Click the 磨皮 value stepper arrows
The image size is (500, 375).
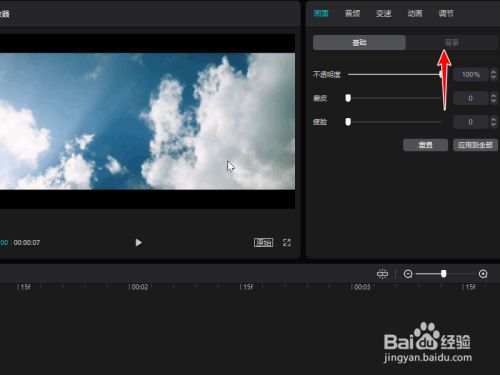point(493,98)
